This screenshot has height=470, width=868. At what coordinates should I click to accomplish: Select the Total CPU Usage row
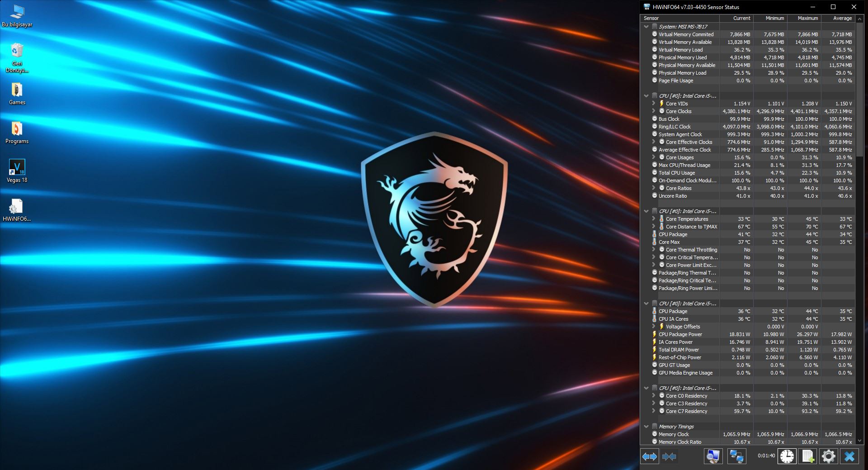pos(748,173)
